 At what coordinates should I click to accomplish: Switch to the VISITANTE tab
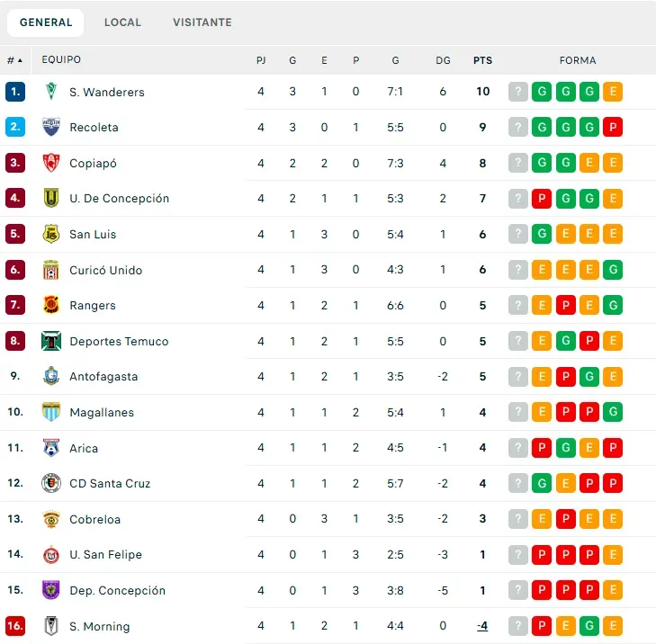click(202, 22)
